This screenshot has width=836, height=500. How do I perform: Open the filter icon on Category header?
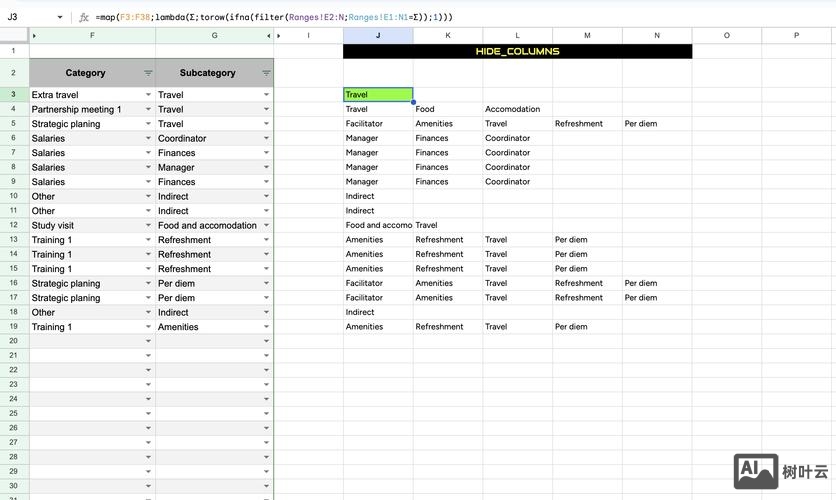148,73
